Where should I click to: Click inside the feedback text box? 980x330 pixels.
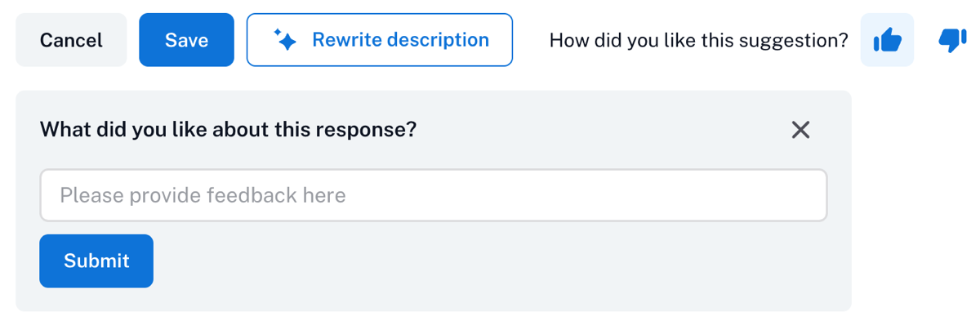[434, 195]
